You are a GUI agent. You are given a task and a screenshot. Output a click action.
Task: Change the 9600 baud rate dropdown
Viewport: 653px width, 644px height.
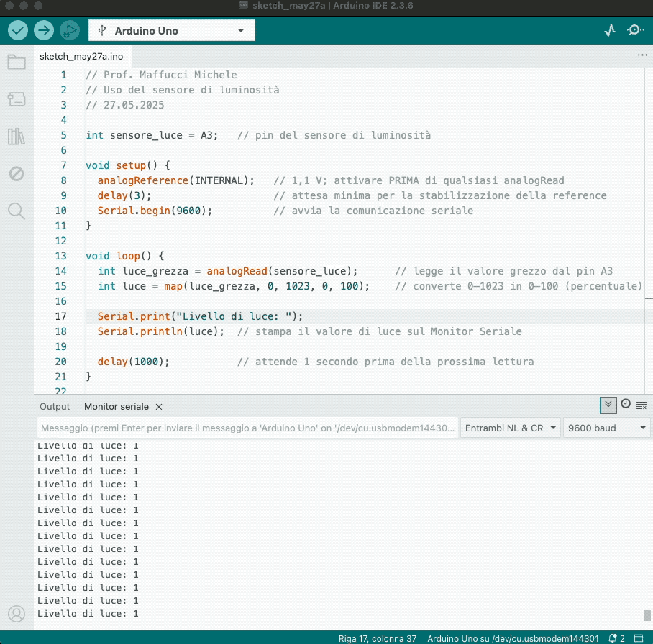click(607, 428)
